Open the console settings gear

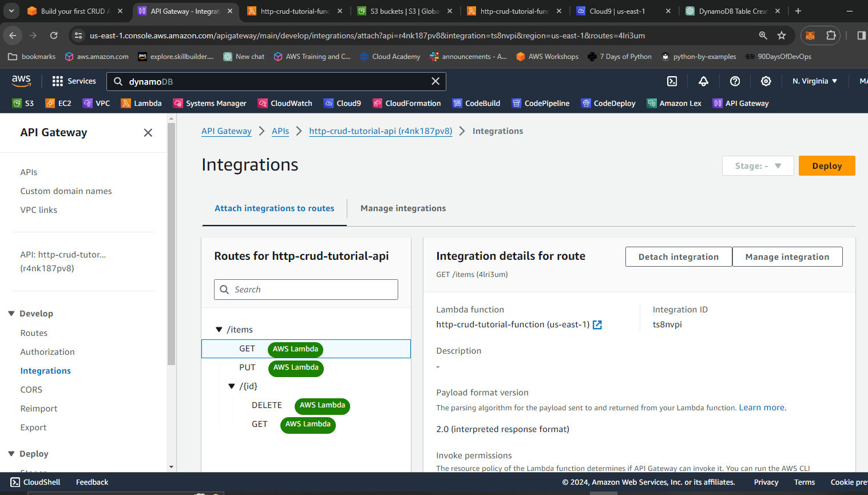click(766, 81)
